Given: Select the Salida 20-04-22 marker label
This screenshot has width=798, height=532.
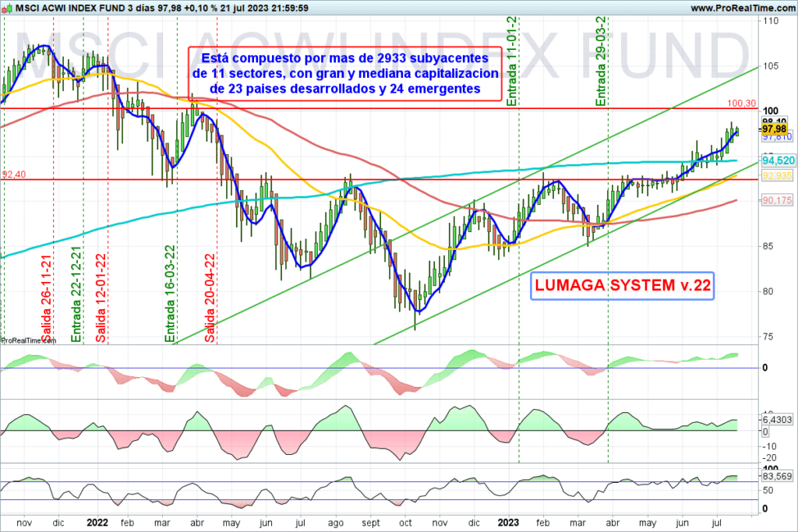Looking at the screenshot, I should tap(210, 298).
